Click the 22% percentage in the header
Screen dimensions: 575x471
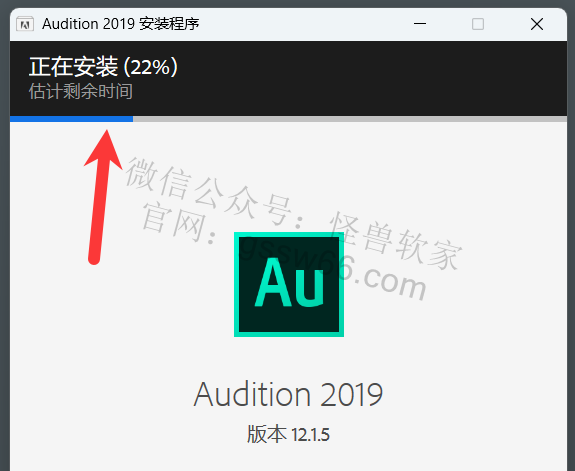coord(150,67)
